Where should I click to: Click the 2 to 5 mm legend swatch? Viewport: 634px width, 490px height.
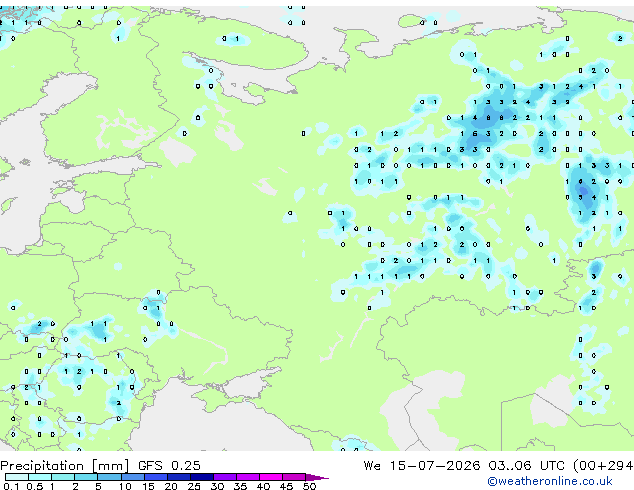[x=86, y=477]
